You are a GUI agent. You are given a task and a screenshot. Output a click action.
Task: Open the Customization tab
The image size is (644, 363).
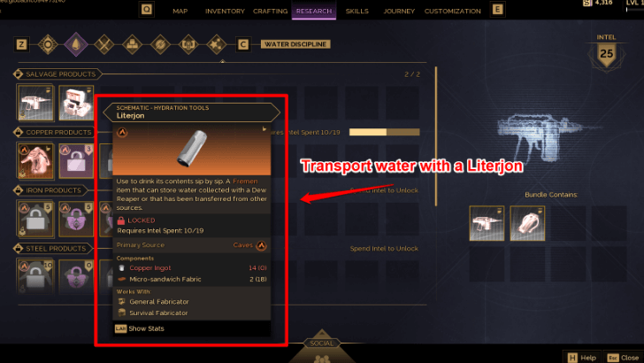coord(453,12)
